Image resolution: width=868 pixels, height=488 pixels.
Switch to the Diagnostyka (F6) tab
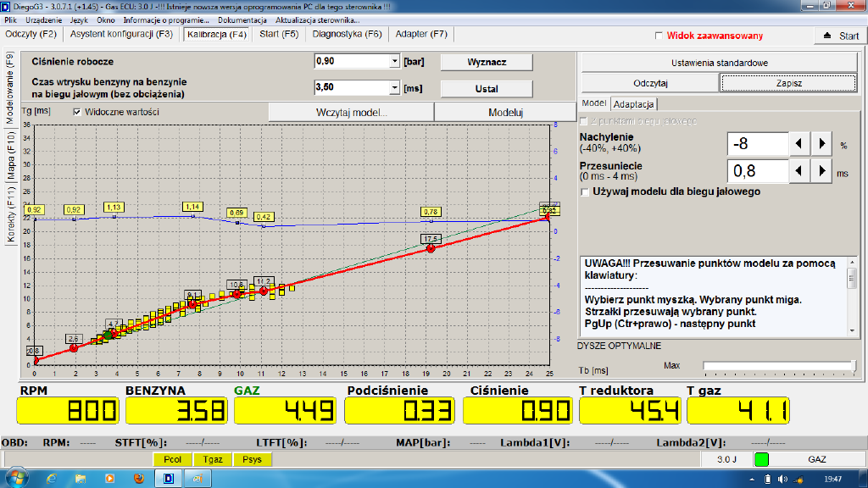click(347, 34)
